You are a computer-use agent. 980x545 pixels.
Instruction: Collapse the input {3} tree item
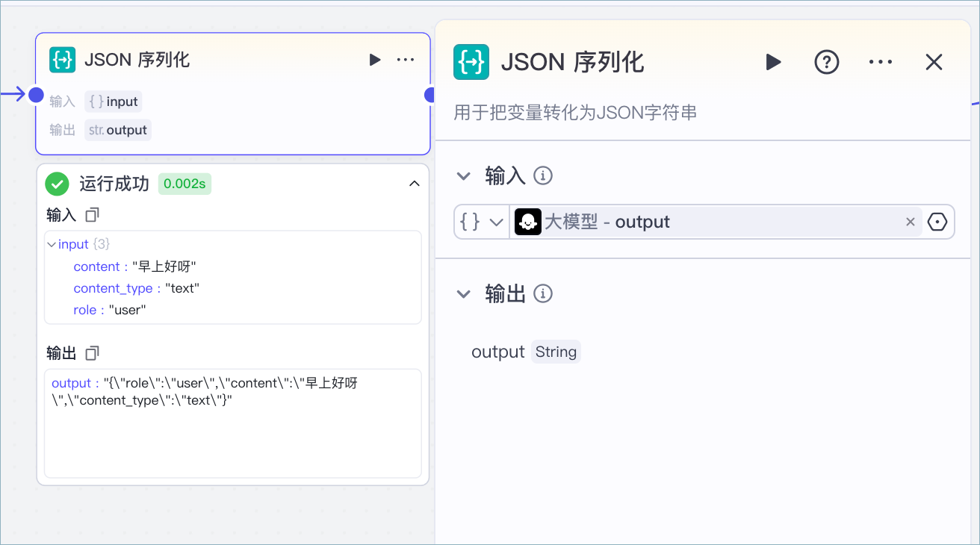pos(51,243)
